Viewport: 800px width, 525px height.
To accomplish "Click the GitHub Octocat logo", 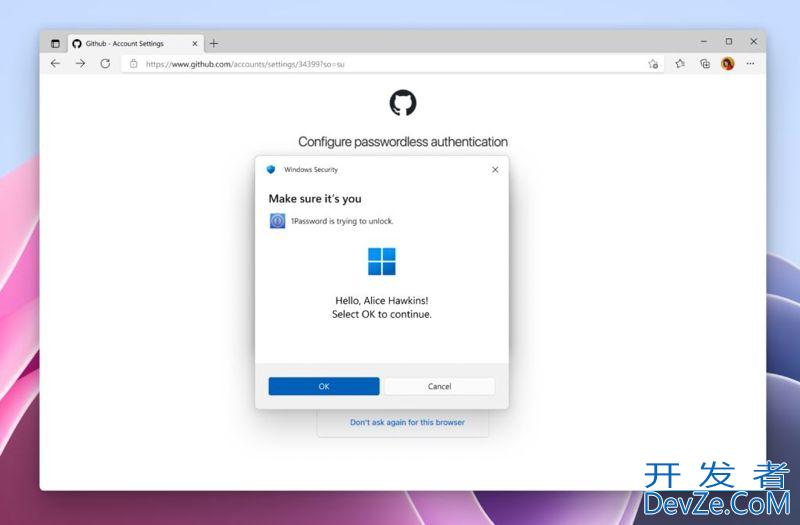I will pos(403,103).
